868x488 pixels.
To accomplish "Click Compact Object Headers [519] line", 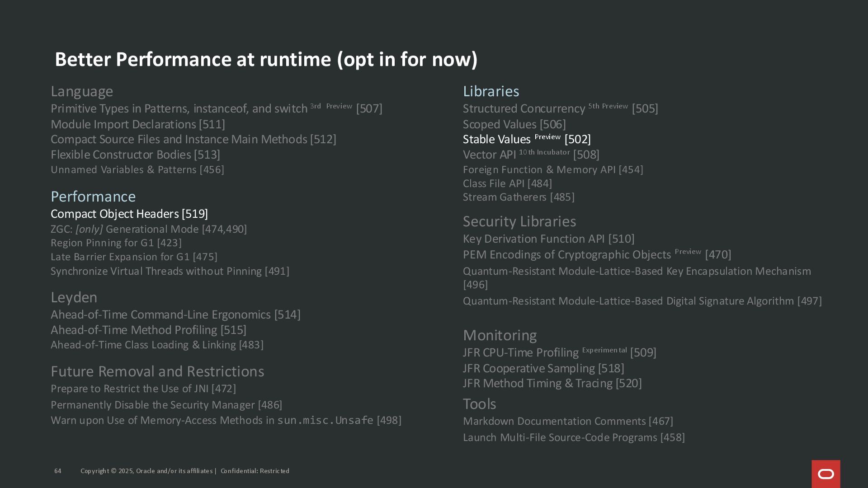I will click(129, 214).
